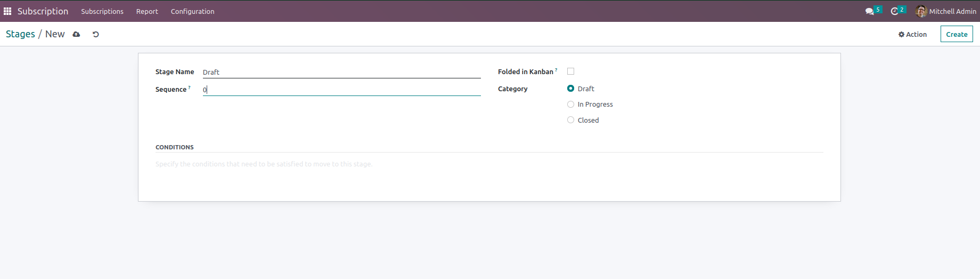
Task: Click Mitchell Admin avatar picture
Action: 921,11
